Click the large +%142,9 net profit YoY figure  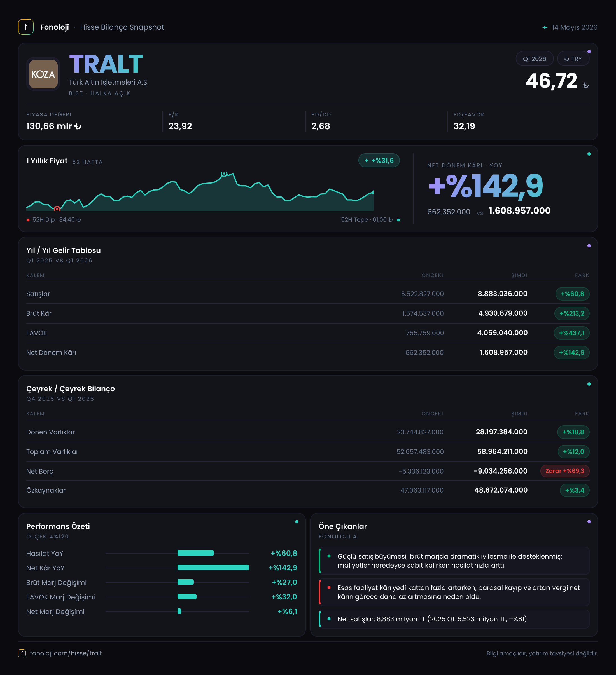[x=486, y=186]
